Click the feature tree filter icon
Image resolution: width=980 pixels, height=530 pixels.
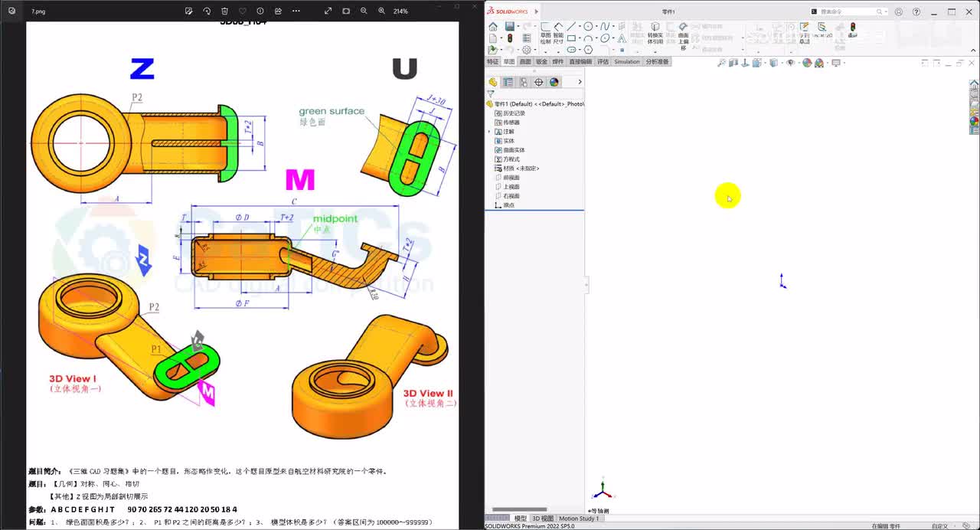[x=491, y=94]
